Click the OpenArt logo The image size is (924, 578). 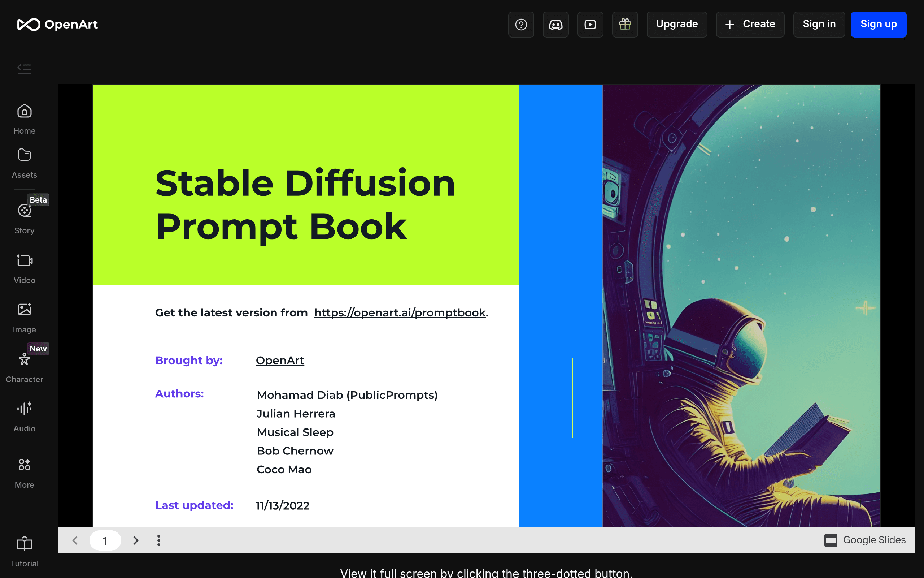(58, 25)
